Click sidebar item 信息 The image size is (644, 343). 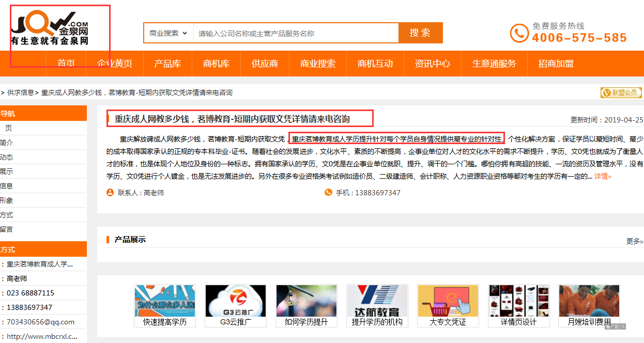point(7,186)
